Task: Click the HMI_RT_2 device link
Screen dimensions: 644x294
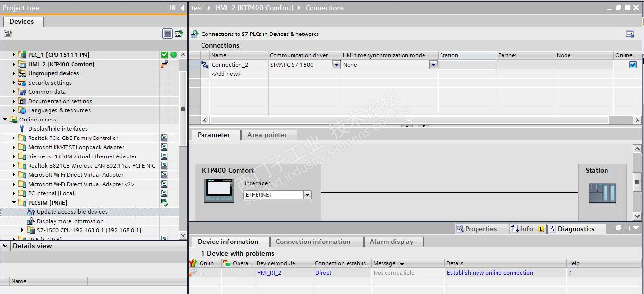Action: (x=269, y=273)
